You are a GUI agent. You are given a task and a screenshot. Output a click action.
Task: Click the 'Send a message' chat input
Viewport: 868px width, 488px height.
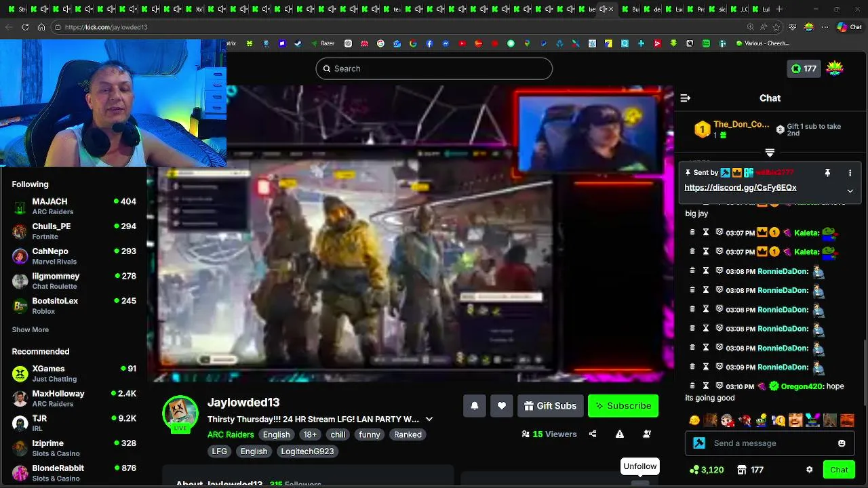pos(770,443)
